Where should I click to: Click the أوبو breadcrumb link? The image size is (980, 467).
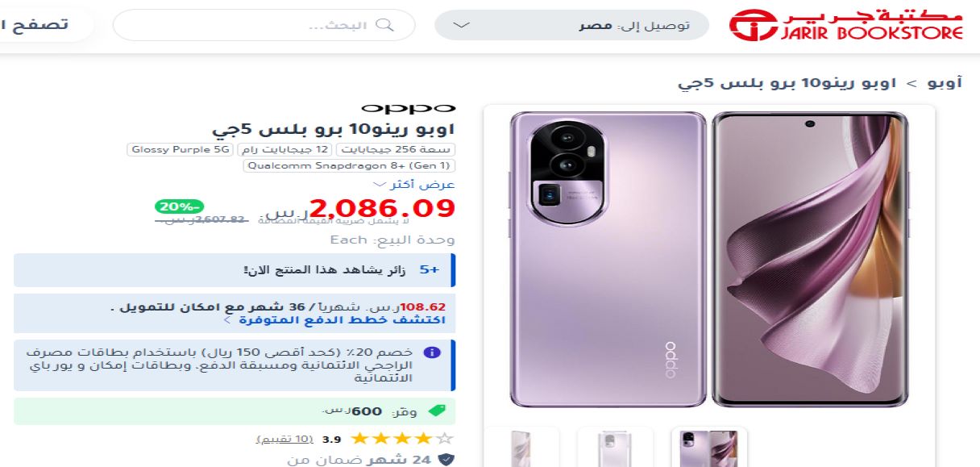[945, 82]
